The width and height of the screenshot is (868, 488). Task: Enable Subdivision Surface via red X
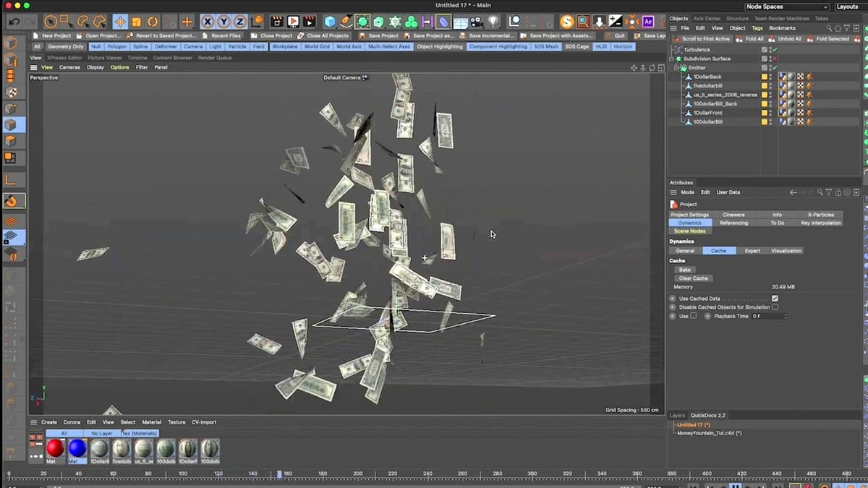pyautogui.click(x=774, y=59)
